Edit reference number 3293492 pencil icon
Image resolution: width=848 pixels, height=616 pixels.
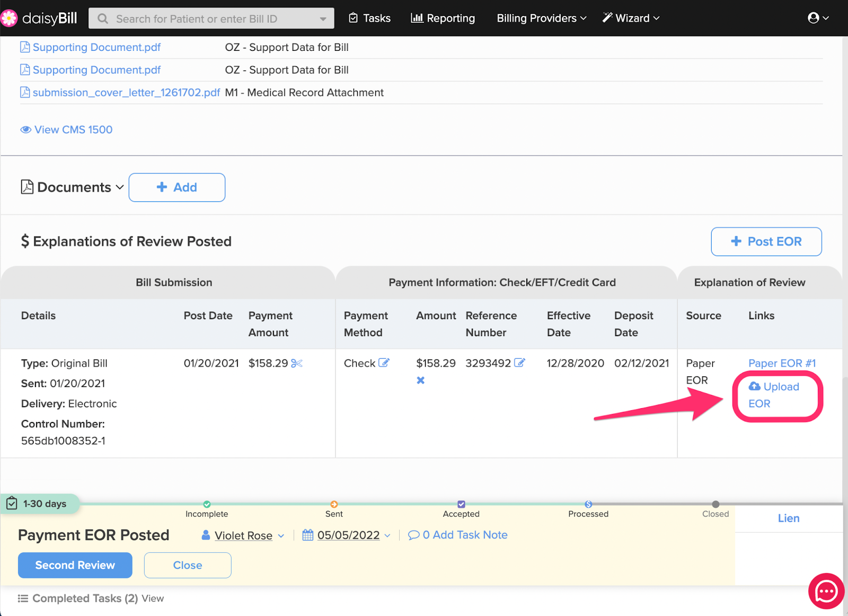coord(519,363)
